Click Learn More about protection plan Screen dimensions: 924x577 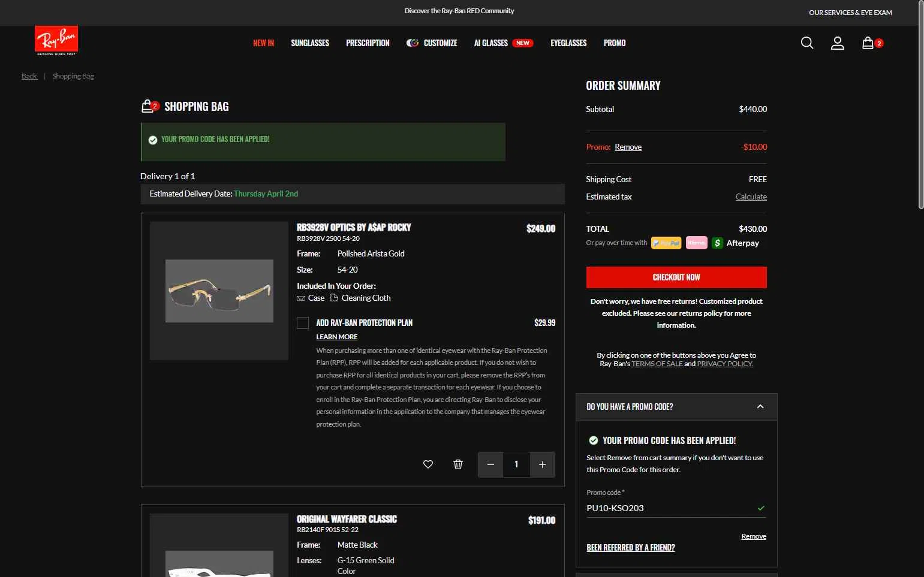point(336,337)
